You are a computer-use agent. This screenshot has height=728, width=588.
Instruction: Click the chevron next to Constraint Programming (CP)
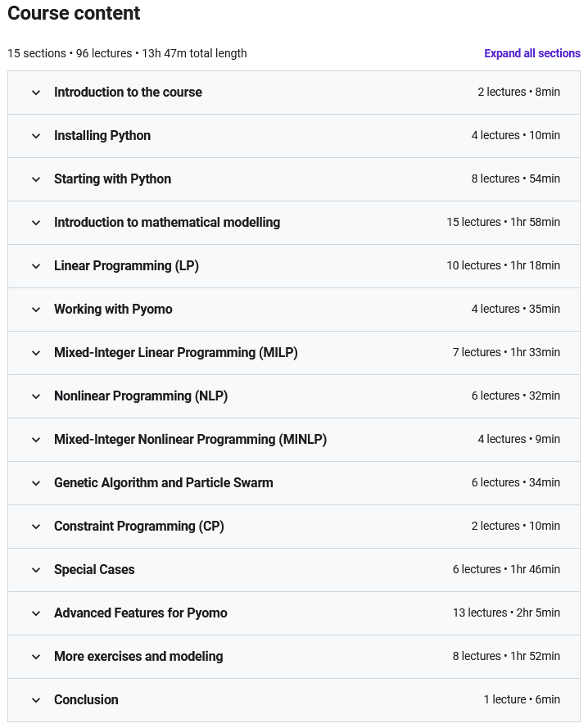coord(36,527)
